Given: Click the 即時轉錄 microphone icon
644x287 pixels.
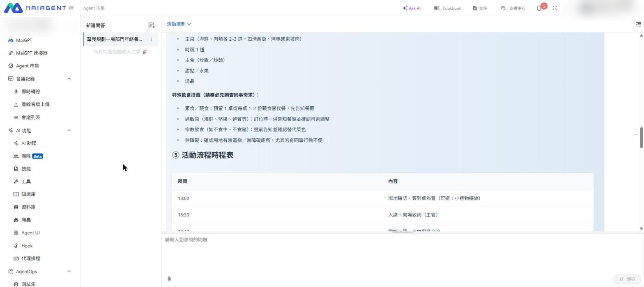Looking at the screenshot, I should (x=16, y=92).
